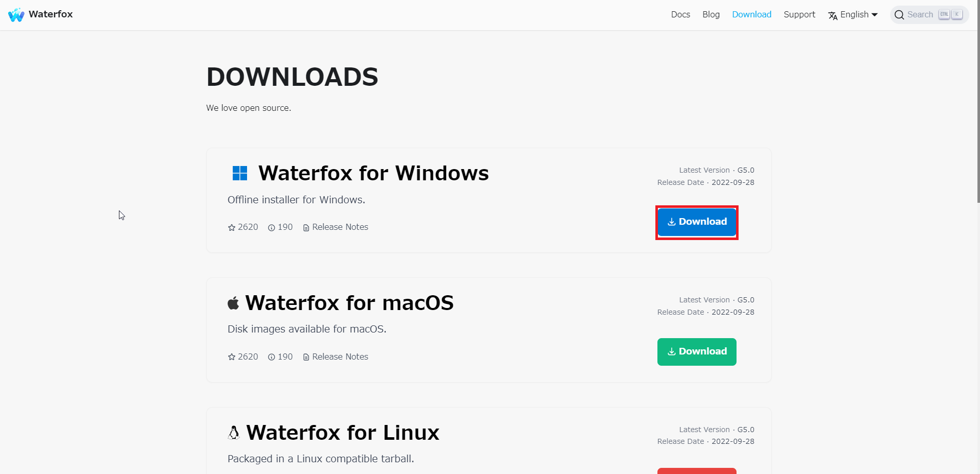Click Windows Latest Version G5.0 text
Viewport: 980px width, 474px height.
pos(717,170)
